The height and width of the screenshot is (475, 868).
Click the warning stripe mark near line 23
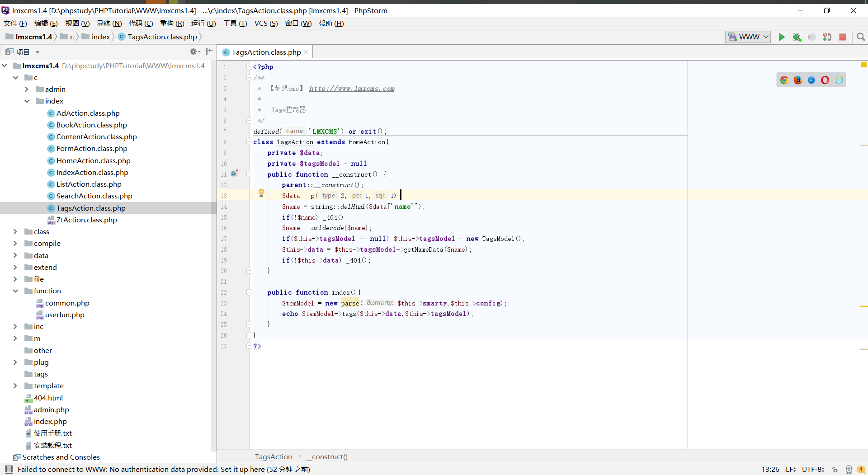tap(864, 306)
